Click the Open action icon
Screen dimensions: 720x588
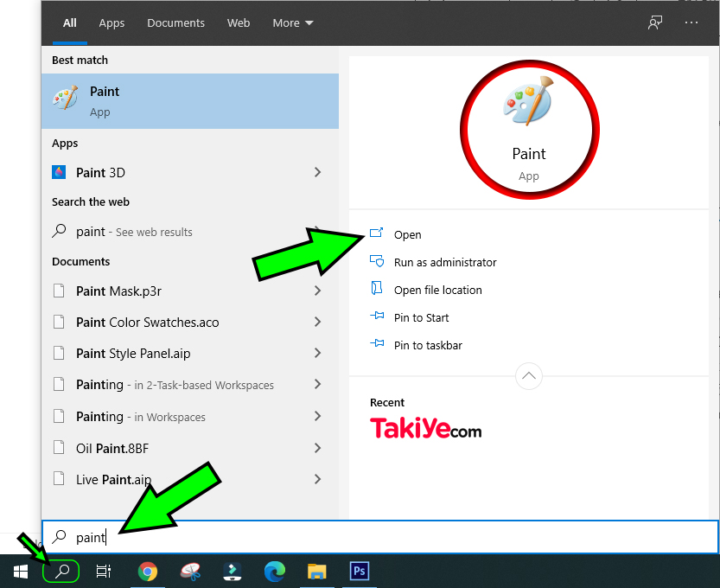377,233
